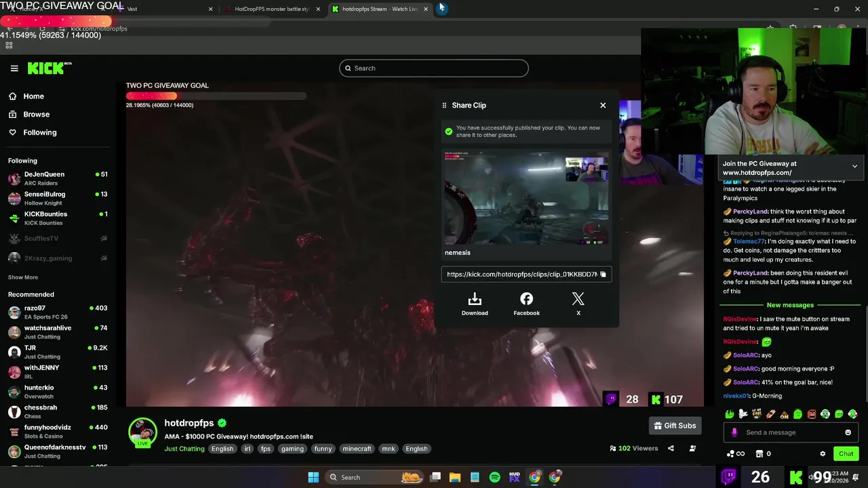Image resolution: width=868 pixels, height=488 pixels.
Task: Insert the ON emote
Action: (x=785, y=414)
